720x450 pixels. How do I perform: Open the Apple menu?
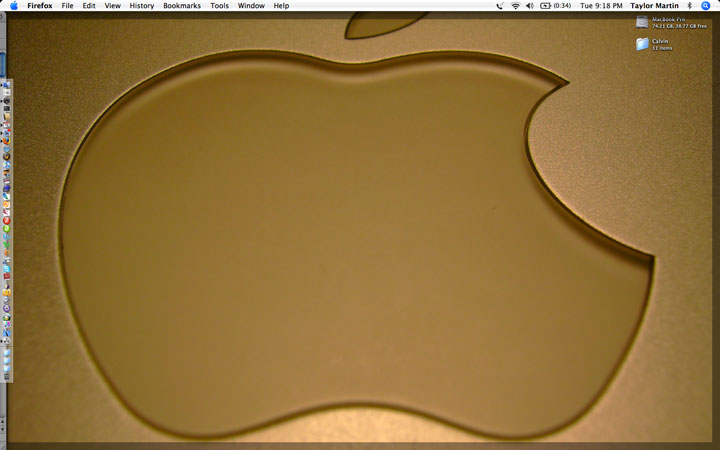[x=14, y=6]
